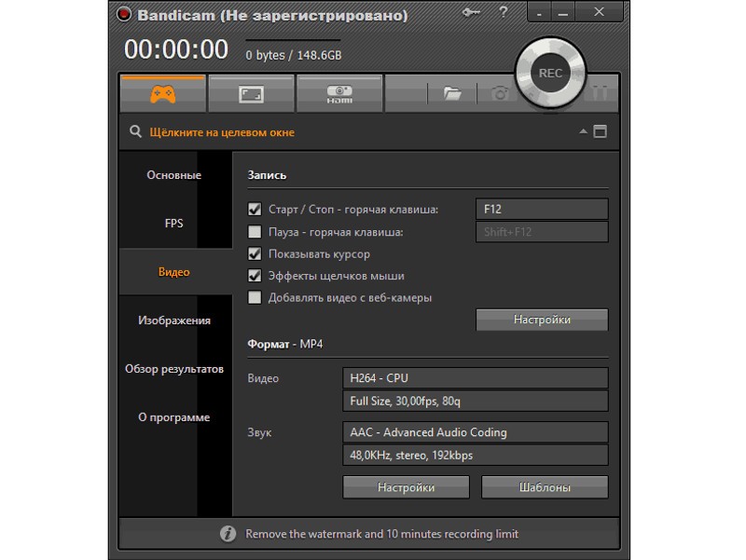Open the output folder icon
The height and width of the screenshot is (560, 746).
tap(452, 93)
